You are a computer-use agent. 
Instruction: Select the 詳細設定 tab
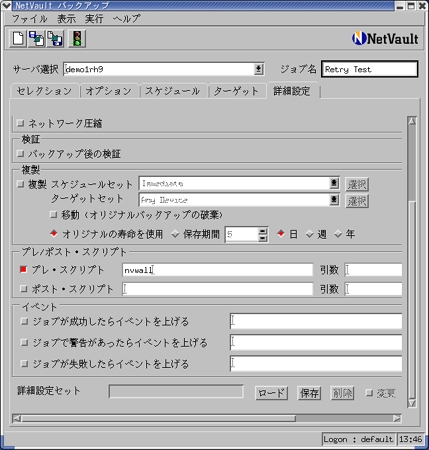(292, 91)
